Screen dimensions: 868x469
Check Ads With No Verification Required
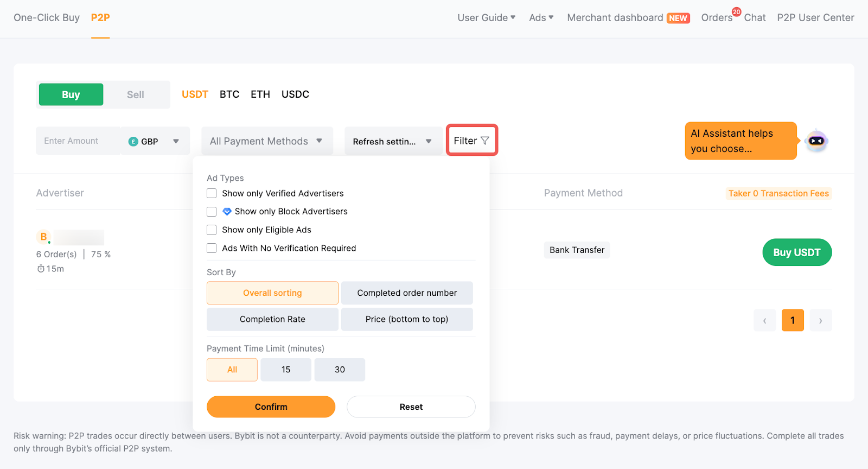[x=212, y=249]
